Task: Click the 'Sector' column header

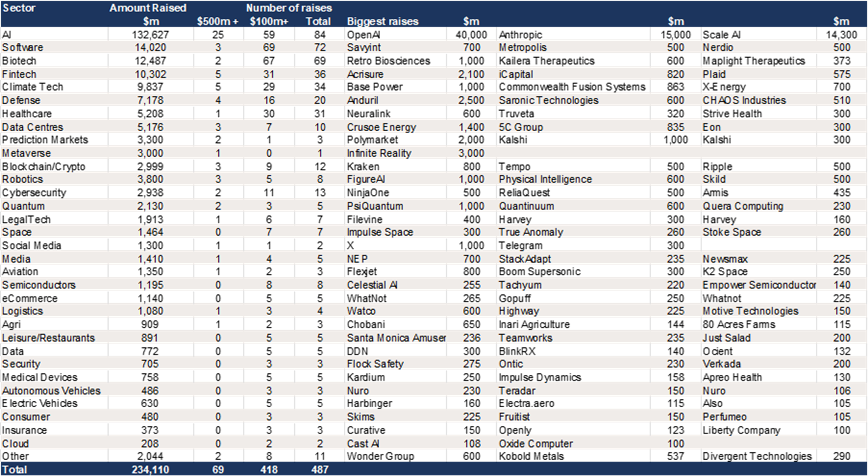Action: click(x=19, y=8)
